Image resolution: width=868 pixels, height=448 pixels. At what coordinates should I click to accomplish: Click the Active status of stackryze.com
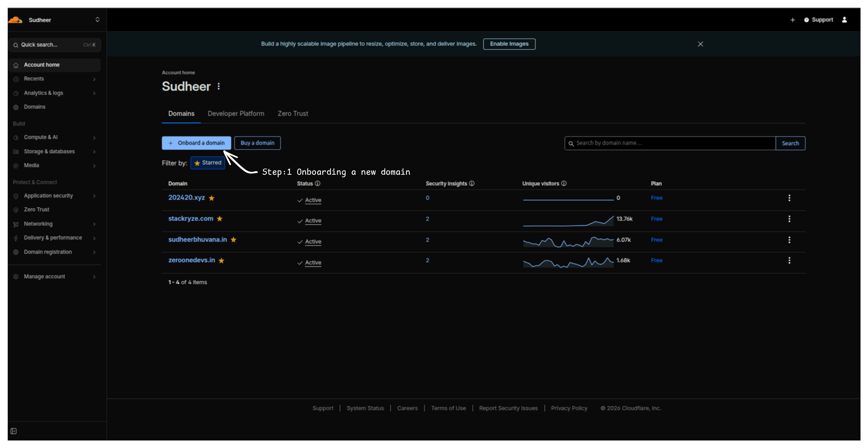[313, 221]
